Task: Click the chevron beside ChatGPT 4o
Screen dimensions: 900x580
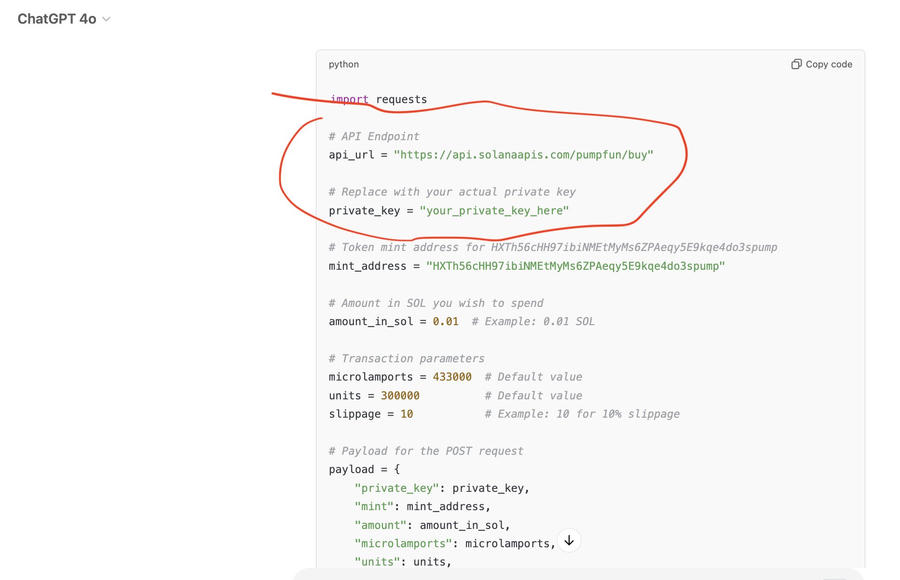Action: point(107,19)
